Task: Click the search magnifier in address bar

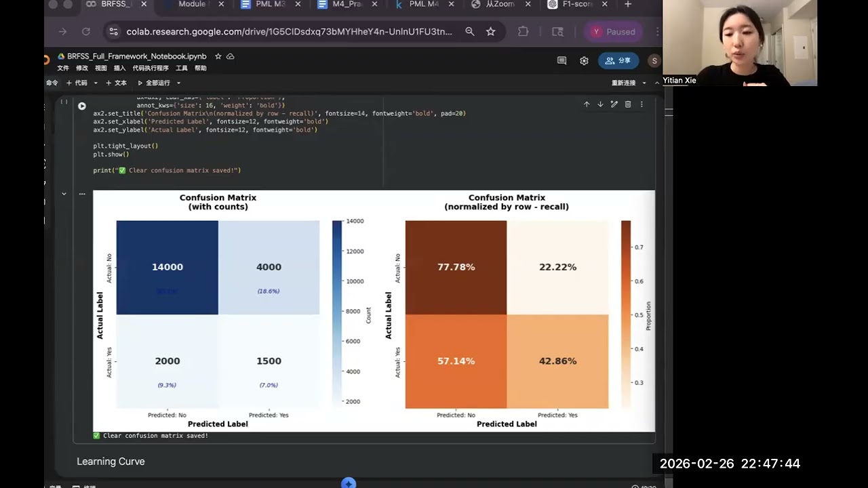Action: pyautogui.click(x=470, y=31)
